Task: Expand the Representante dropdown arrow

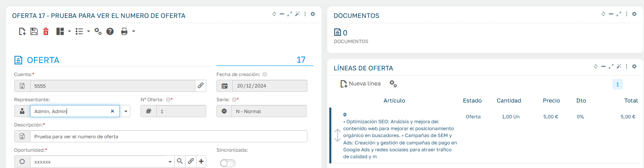Action: click(x=125, y=111)
